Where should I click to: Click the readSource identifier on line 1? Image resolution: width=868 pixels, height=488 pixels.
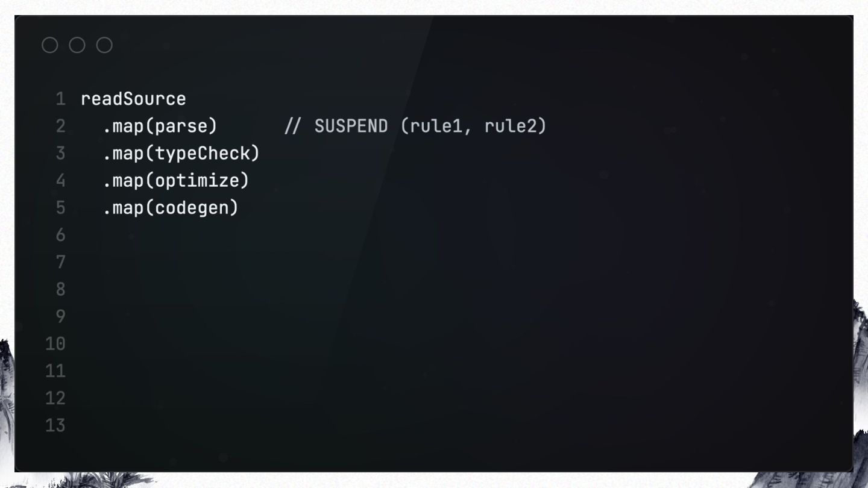133,99
